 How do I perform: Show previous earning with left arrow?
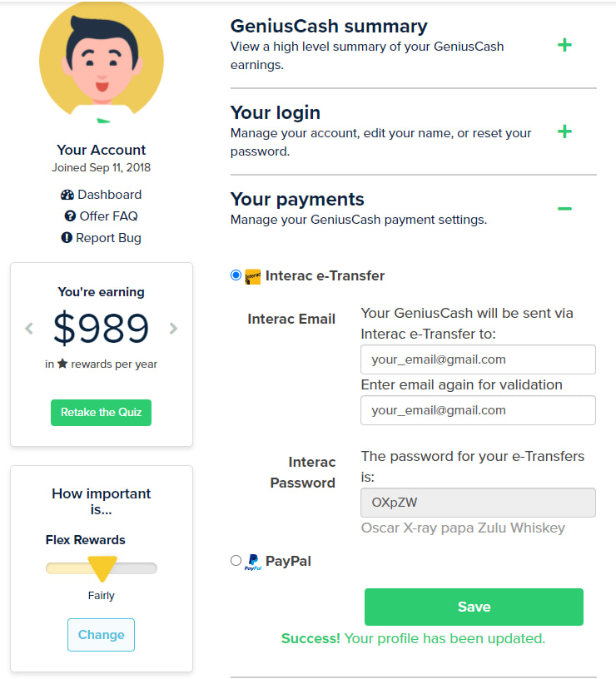click(29, 328)
